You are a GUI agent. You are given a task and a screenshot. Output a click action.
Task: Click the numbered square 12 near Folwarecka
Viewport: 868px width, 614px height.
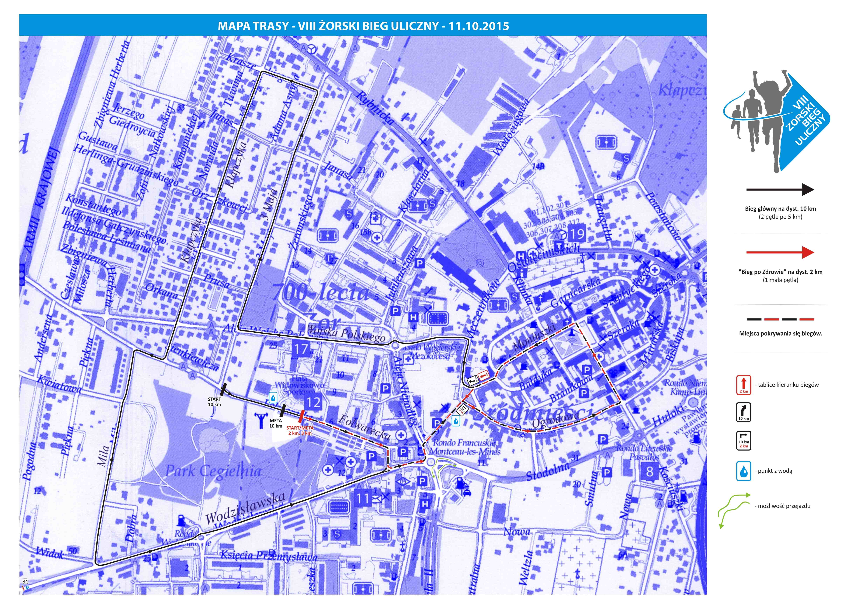pos(313,402)
